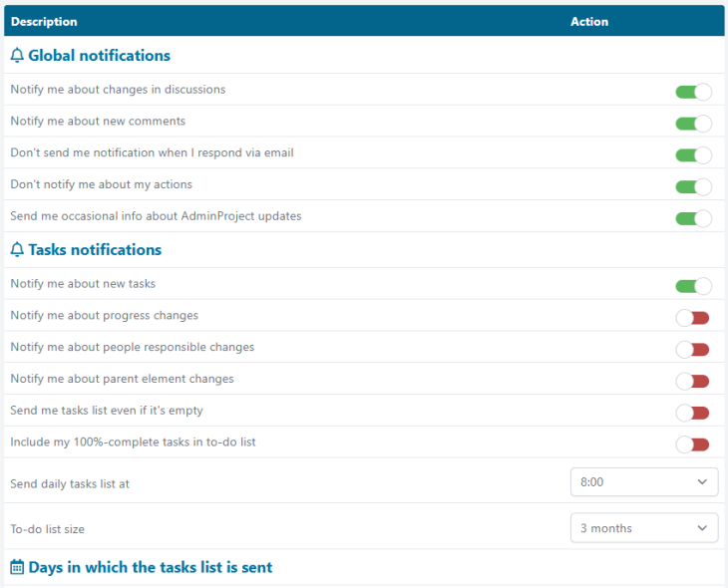Click the Description column header
The width and height of the screenshot is (728, 588).
coord(44,21)
